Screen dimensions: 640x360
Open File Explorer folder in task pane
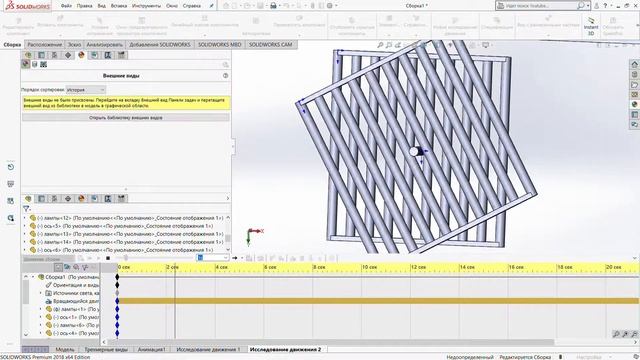(x=634, y=85)
